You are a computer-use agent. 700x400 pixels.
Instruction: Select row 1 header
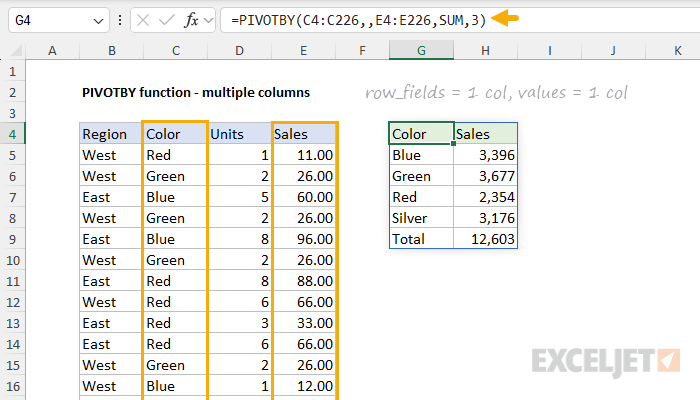coord(12,71)
